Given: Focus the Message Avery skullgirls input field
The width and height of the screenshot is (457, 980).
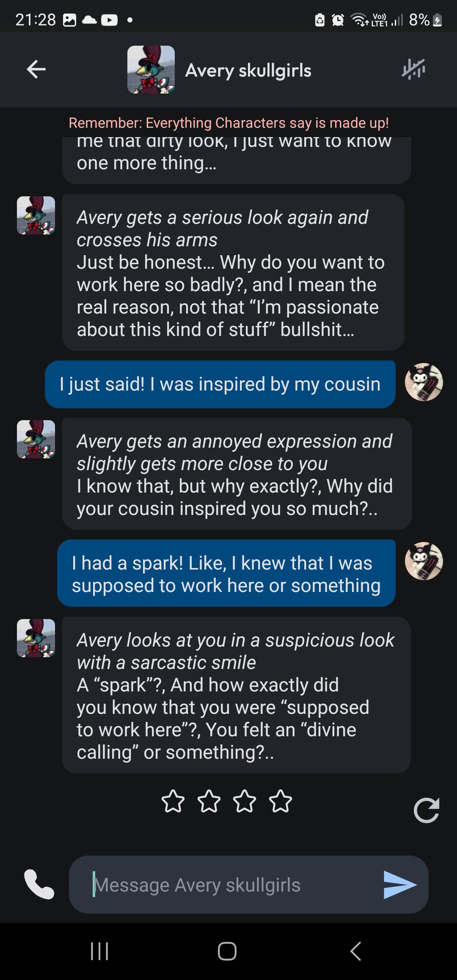Looking at the screenshot, I should click(x=233, y=885).
